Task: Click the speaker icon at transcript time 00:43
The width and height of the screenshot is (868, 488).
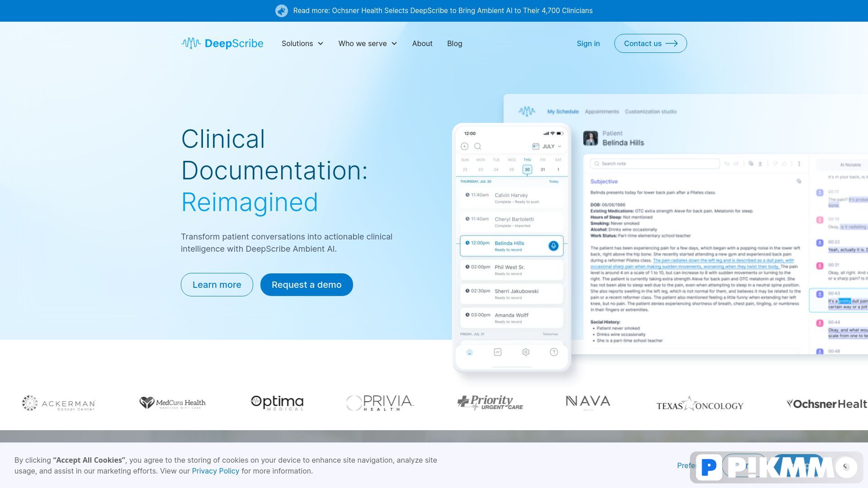Action: [x=820, y=294]
